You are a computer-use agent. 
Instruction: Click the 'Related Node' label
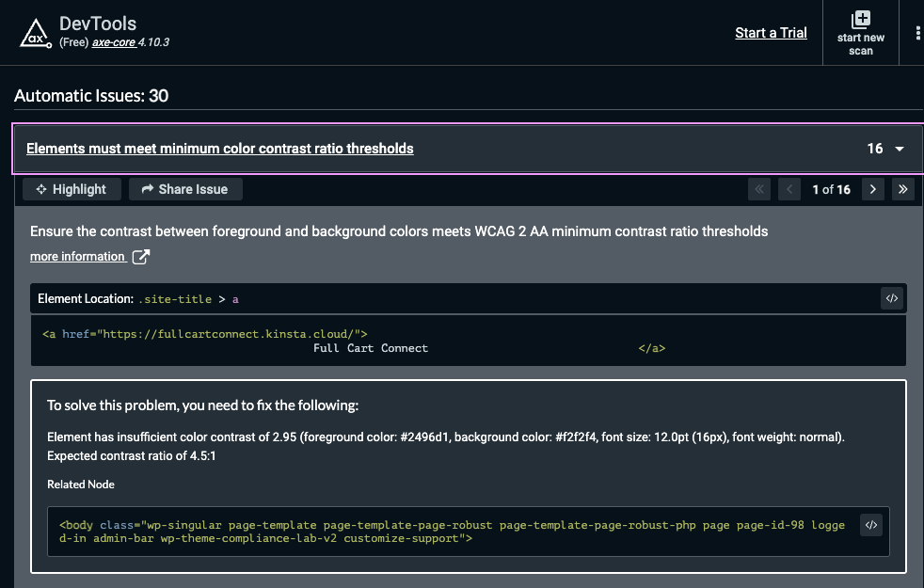tap(81, 485)
